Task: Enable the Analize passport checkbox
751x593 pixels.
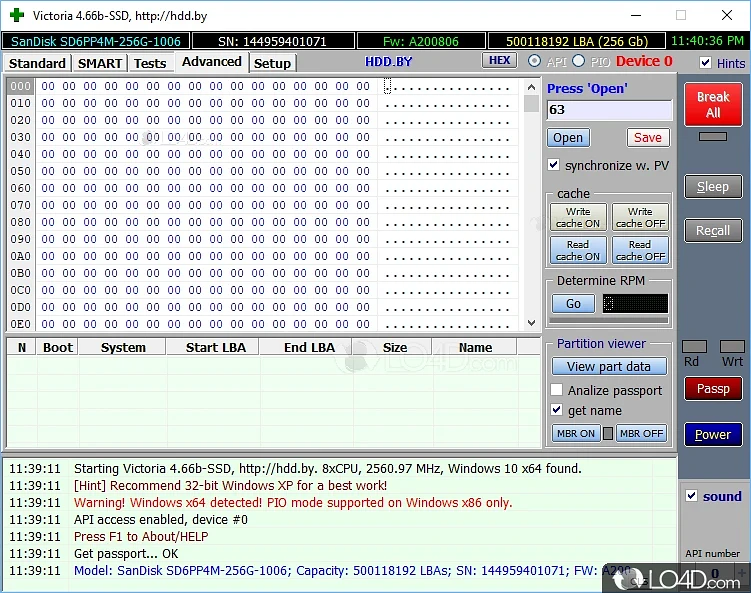Action: [557, 390]
